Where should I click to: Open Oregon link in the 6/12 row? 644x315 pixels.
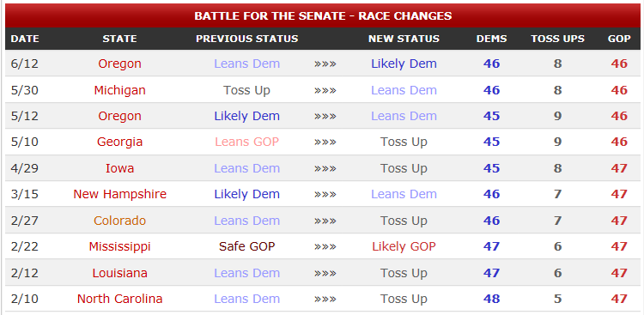point(119,64)
